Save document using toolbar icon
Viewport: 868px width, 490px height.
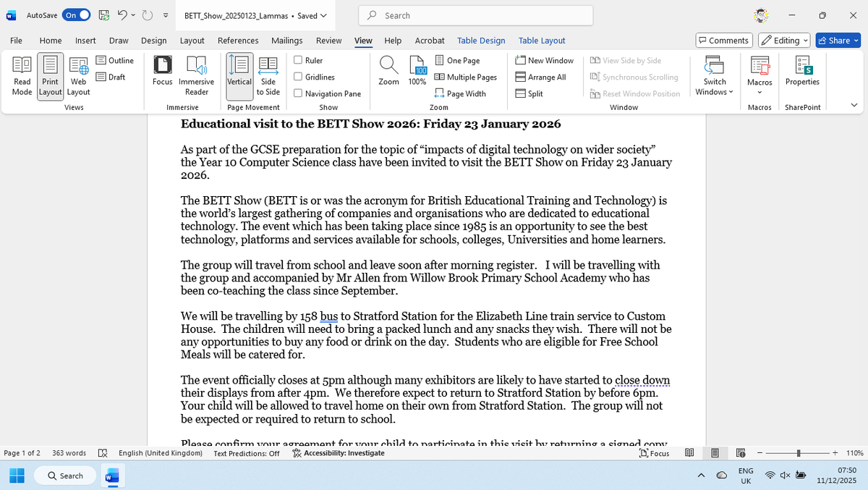(103, 15)
